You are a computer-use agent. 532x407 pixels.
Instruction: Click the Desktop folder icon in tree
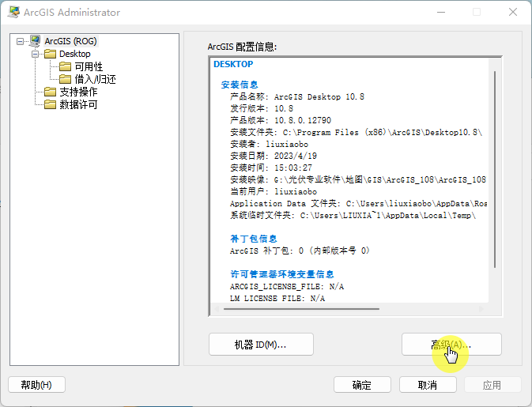(x=50, y=54)
